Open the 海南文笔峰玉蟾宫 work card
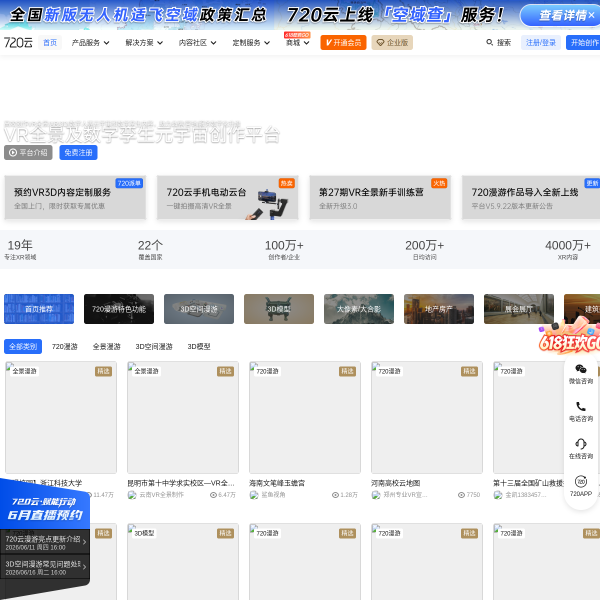This screenshot has height=600, width=600. pyautogui.click(x=305, y=417)
